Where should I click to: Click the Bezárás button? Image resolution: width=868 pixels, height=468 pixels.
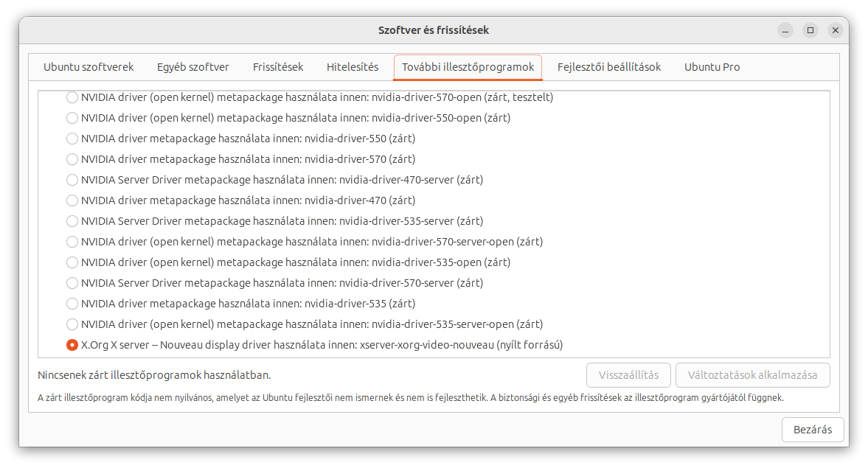(x=813, y=430)
